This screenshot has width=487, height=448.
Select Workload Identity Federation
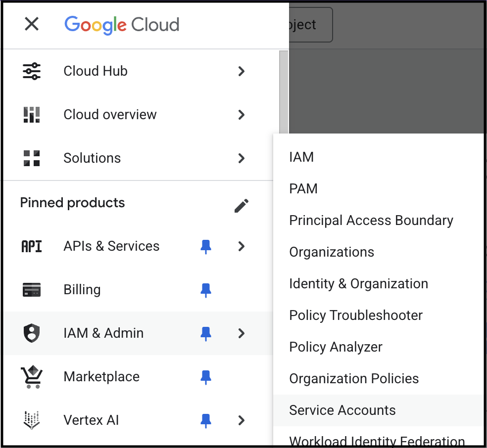[378, 437]
